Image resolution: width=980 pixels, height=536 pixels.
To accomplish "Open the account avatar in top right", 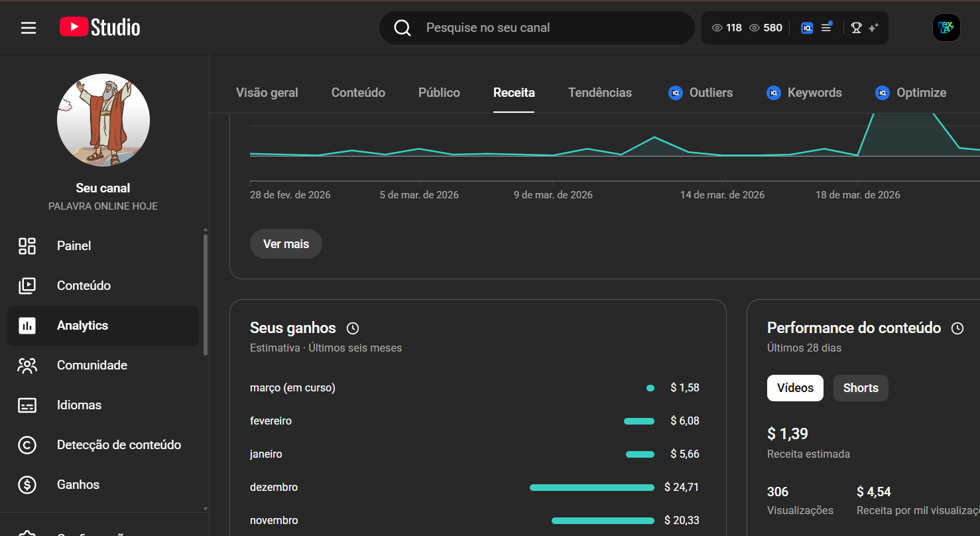I will coord(946,28).
